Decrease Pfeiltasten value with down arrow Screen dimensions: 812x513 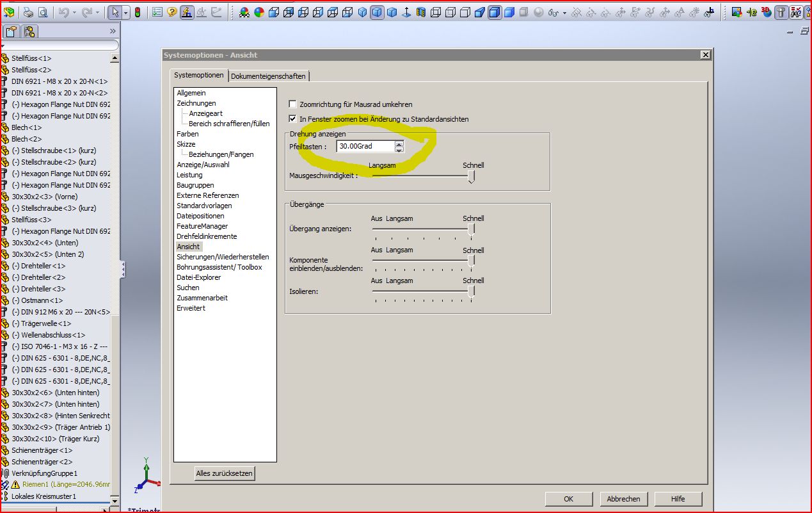click(399, 149)
